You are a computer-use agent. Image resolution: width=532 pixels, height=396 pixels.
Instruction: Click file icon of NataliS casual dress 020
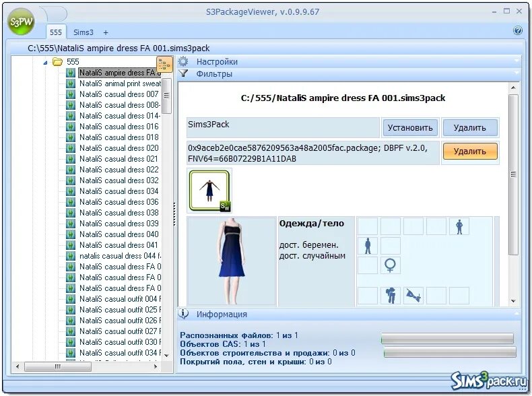point(71,148)
